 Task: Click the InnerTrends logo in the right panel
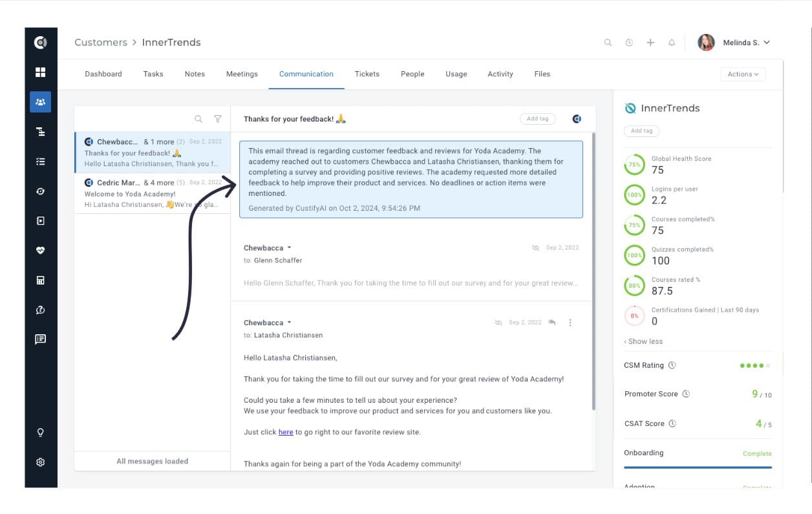click(630, 108)
